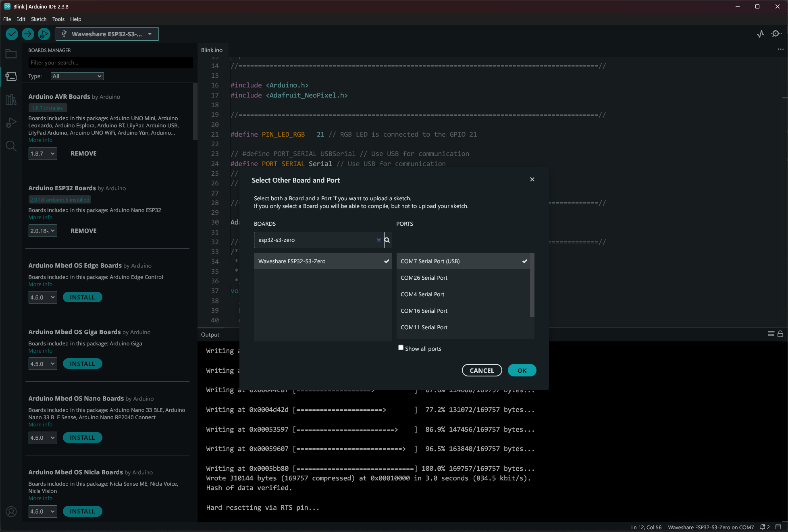Expand the board selector dropdown in toolbar
788x532 pixels.
coord(150,34)
